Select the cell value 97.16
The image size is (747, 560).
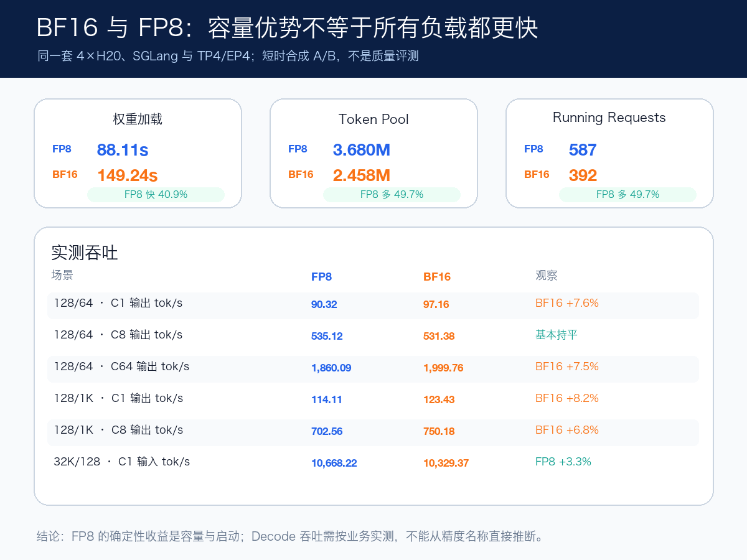pos(436,304)
